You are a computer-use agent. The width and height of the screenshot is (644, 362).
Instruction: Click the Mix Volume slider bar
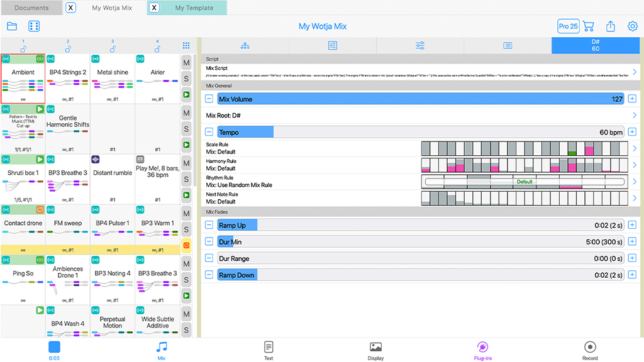420,99
